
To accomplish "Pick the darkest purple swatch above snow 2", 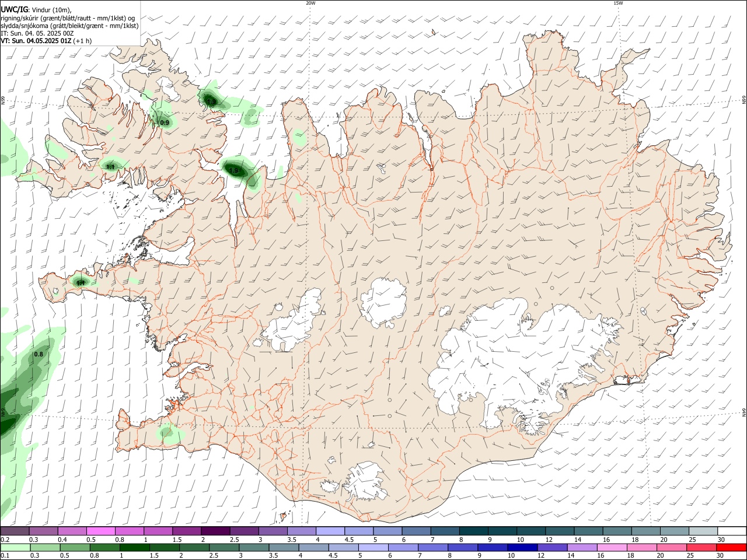I will [x=215, y=531].
